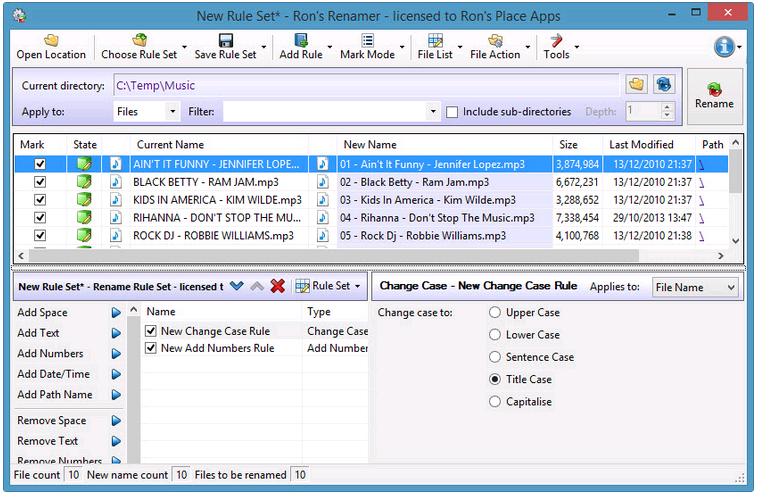Delete rule with the red X icon
The width and height of the screenshot is (757, 495).
(278, 286)
